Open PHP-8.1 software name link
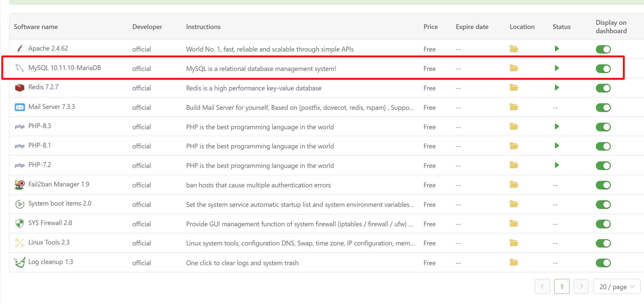This screenshot has width=644, height=305. tap(39, 145)
